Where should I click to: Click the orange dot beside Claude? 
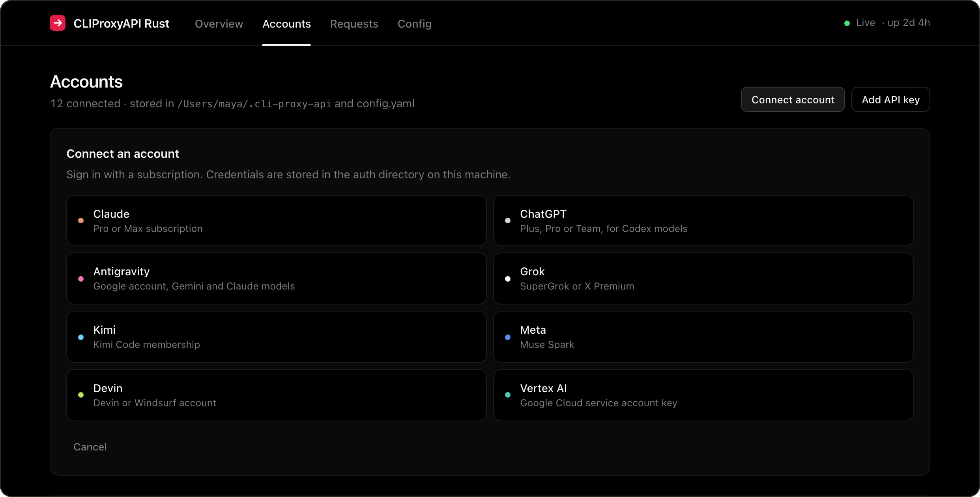(x=81, y=220)
